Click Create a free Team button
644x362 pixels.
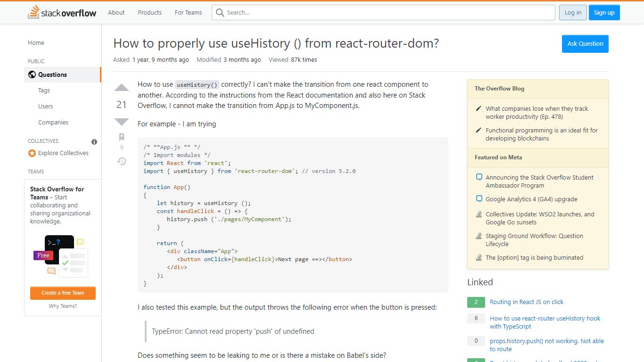pos(63,293)
